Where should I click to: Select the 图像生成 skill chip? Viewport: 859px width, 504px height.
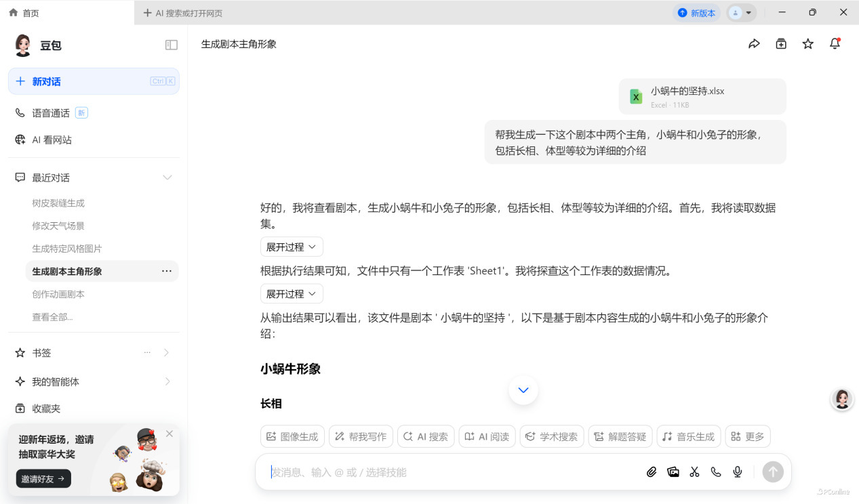pos(292,437)
